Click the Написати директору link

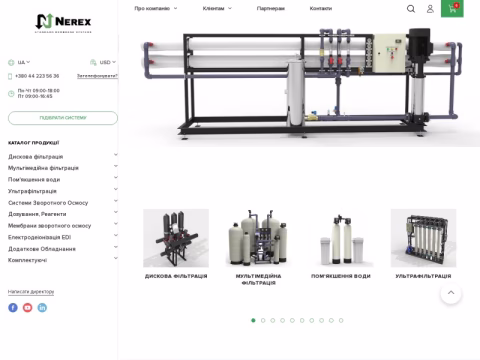pos(31,292)
